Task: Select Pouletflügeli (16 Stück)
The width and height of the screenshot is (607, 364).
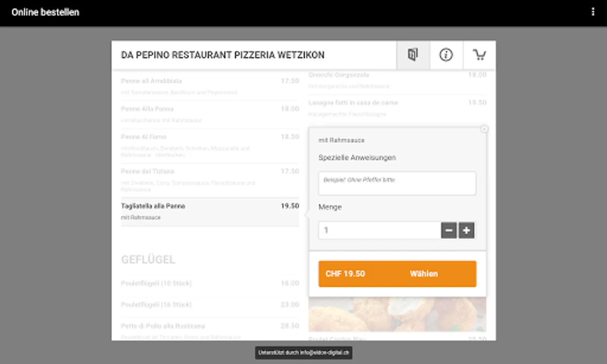Action: point(209,305)
